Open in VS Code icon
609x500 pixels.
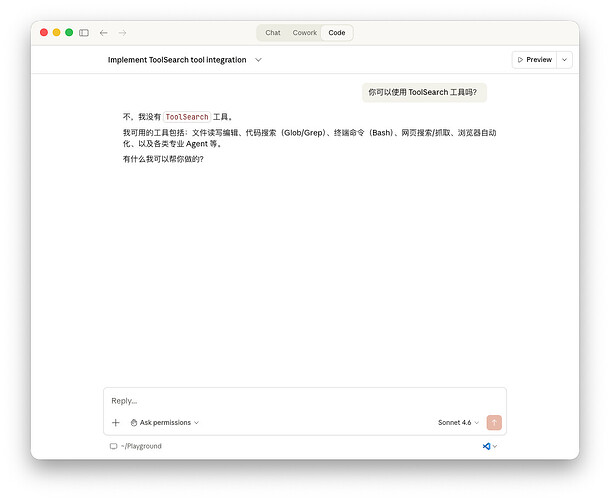coord(486,446)
